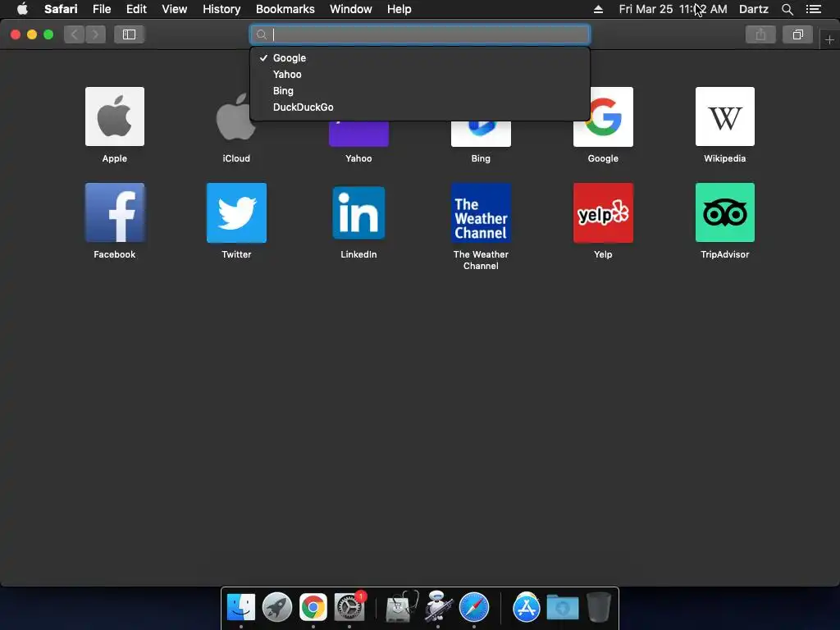Show the sidebar with toolbar button
This screenshot has height=630, width=840.
click(x=129, y=34)
